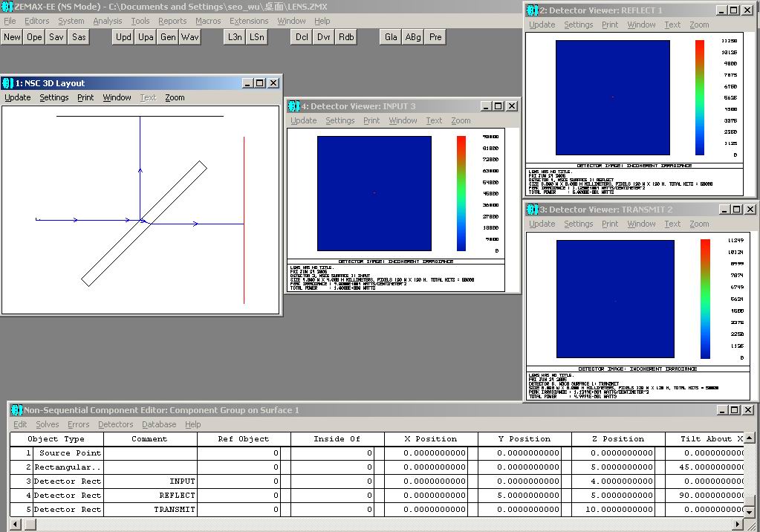Viewport: 760px width, 532px height.
Task: Open the Edit menu in Component Editor
Action: pyautogui.click(x=20, y=424)
